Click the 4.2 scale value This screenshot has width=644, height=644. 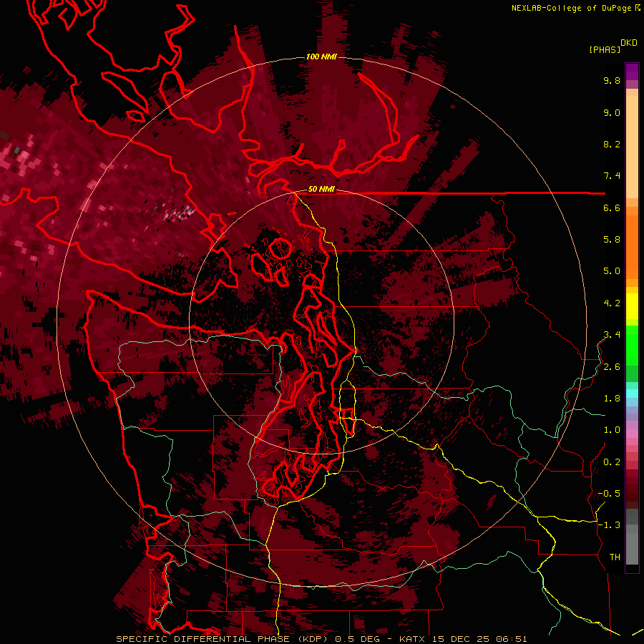tap(612, 303)
